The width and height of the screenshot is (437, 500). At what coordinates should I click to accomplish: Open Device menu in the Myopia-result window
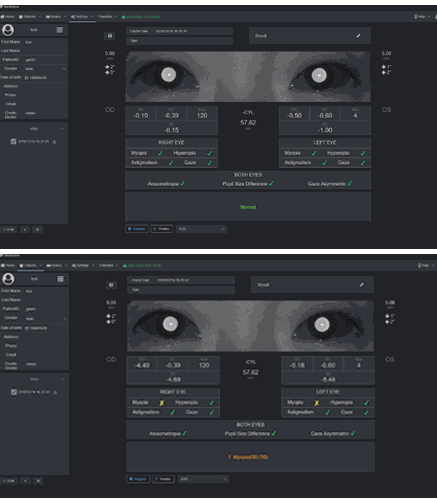[56, 266]
